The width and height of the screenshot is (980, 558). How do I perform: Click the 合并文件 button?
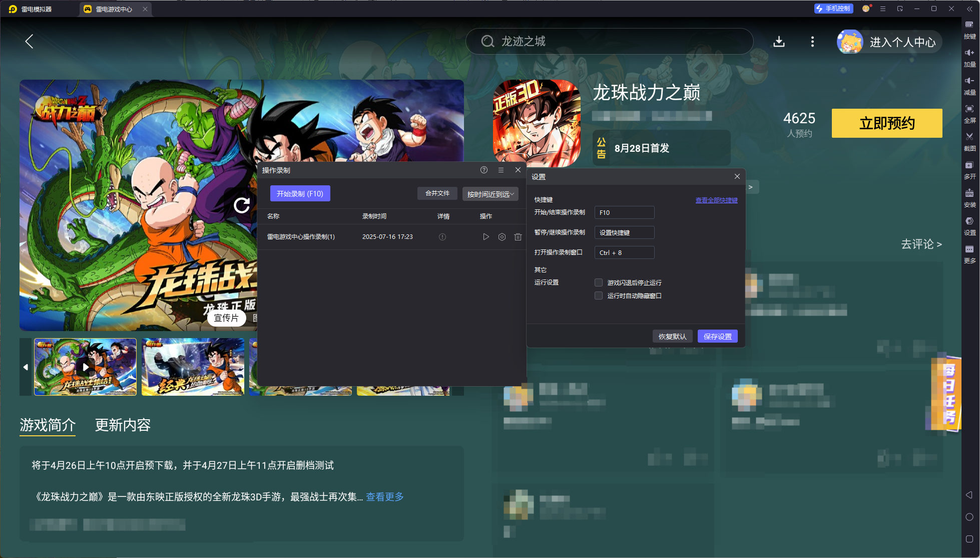tap(437, 193)
